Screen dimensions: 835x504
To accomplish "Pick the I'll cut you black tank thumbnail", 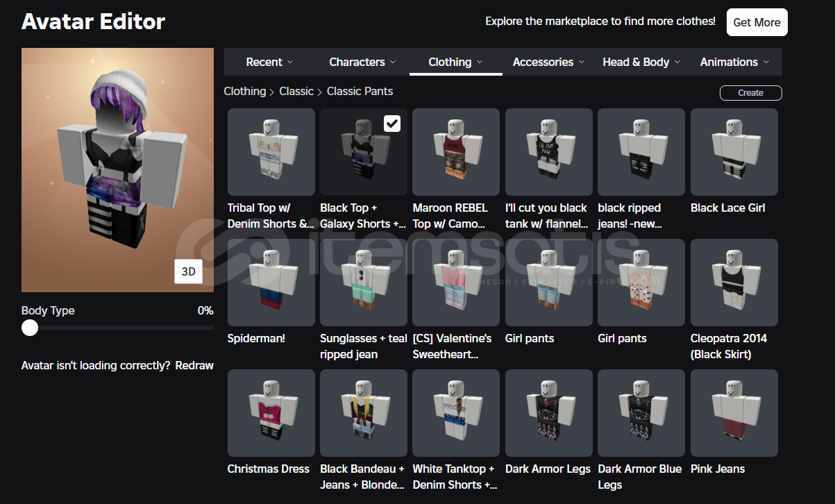I will click(549, 152).
